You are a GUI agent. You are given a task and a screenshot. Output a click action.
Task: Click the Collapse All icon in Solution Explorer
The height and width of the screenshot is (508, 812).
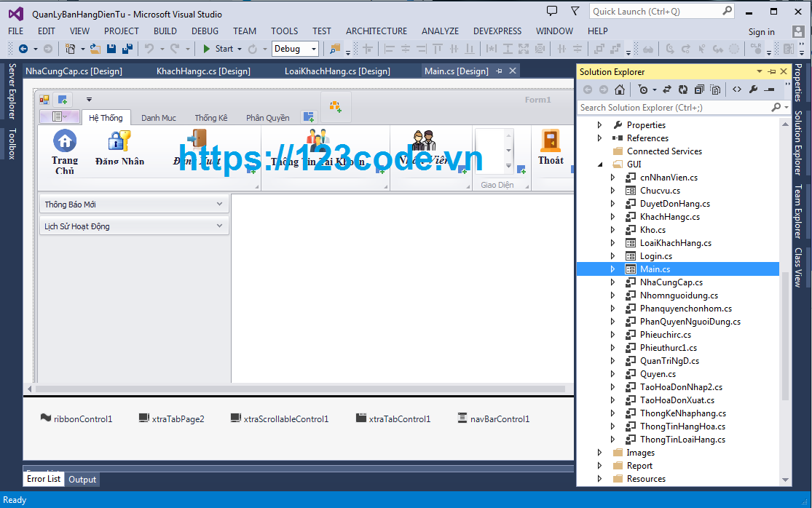click(x=698, y=90)
